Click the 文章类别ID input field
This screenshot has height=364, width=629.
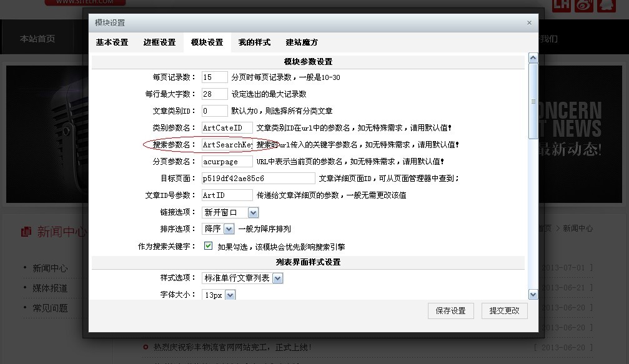pyautogui.click(x=214, y=111)
